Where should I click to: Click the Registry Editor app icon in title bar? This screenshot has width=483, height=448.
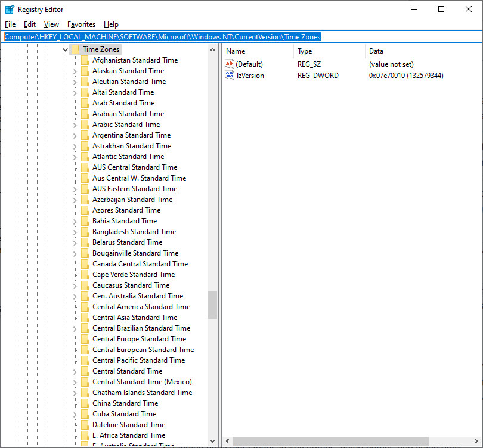coord(10,9)
